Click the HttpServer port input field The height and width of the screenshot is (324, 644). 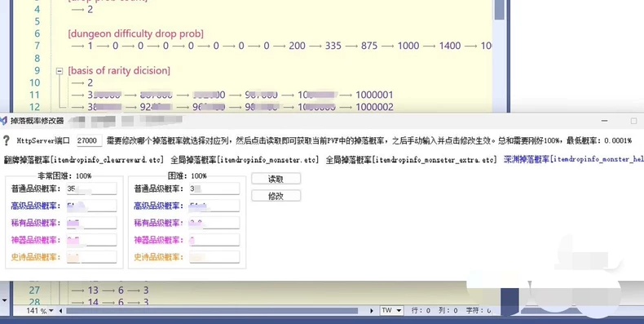[89, 140]
